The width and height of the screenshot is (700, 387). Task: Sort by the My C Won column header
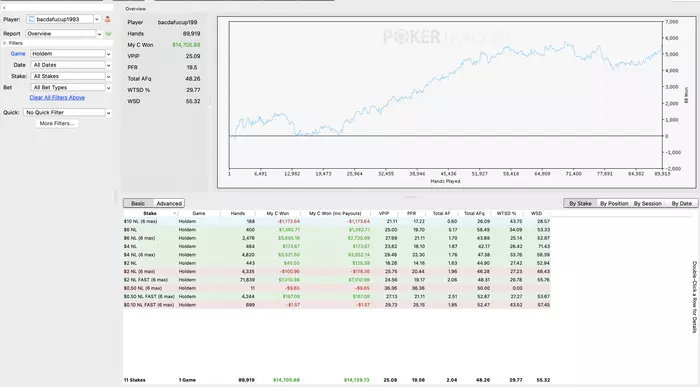[278, 214]
